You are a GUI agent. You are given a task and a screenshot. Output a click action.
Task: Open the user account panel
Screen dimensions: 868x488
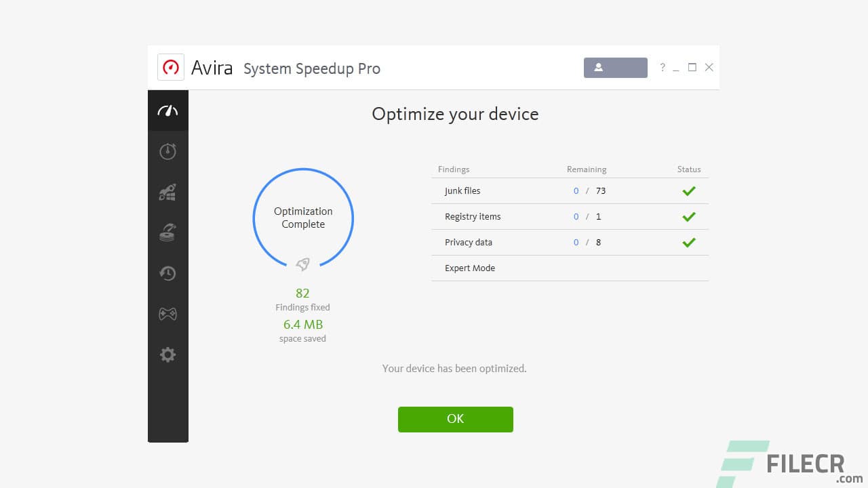click(614, 68)
